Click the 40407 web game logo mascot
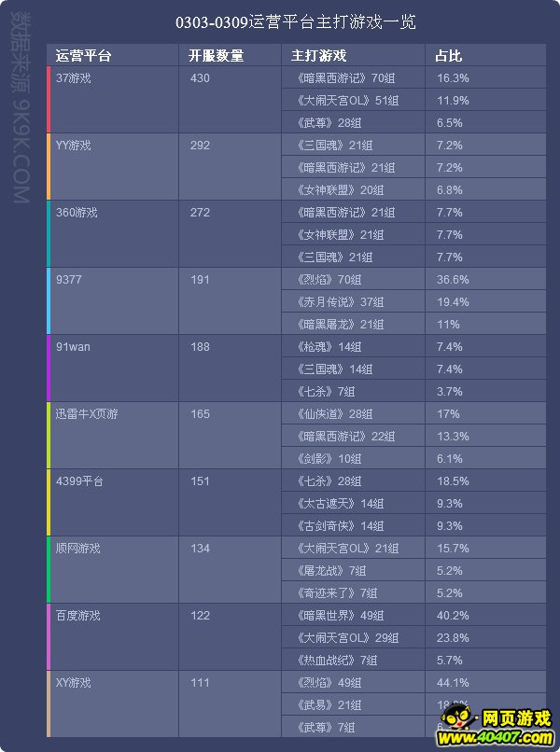 pos(455,717)
